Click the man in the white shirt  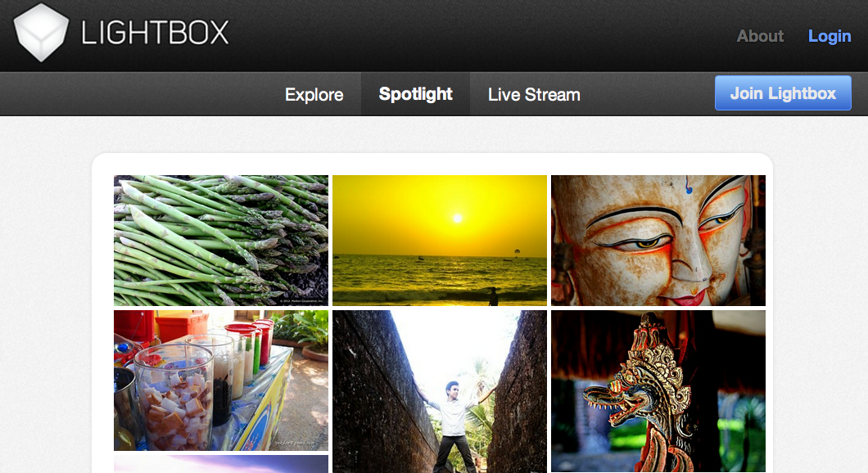pyautogui.click(x=454, y=426)
